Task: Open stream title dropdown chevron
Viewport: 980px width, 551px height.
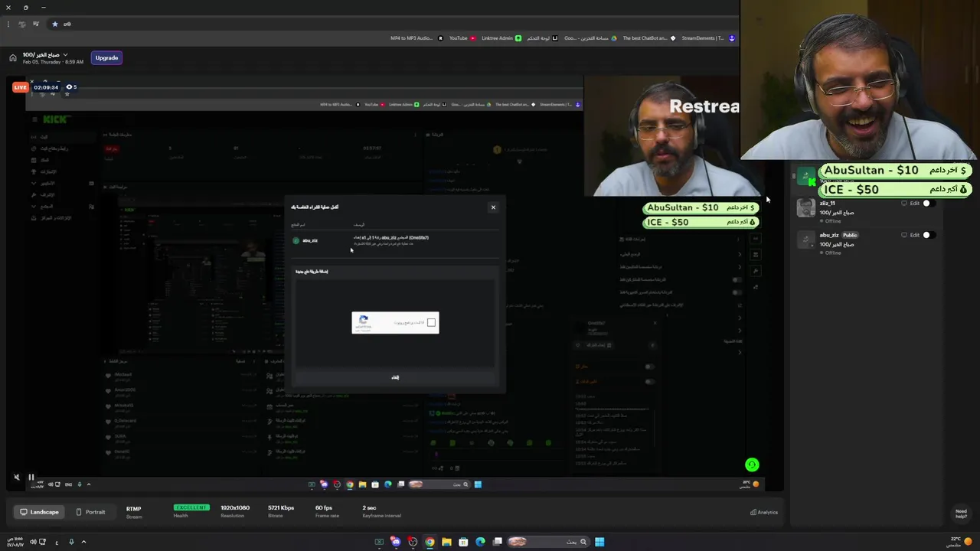Action: pyautogui.click(x=65, y=55)
